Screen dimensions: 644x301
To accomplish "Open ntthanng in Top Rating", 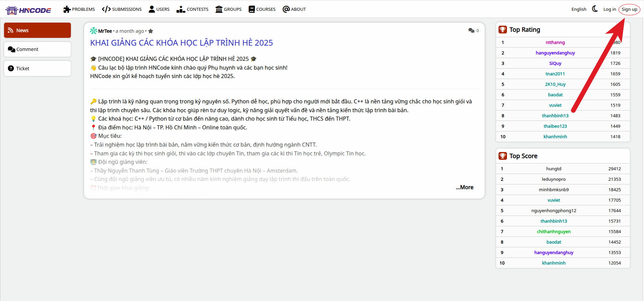I will [555, 42].
